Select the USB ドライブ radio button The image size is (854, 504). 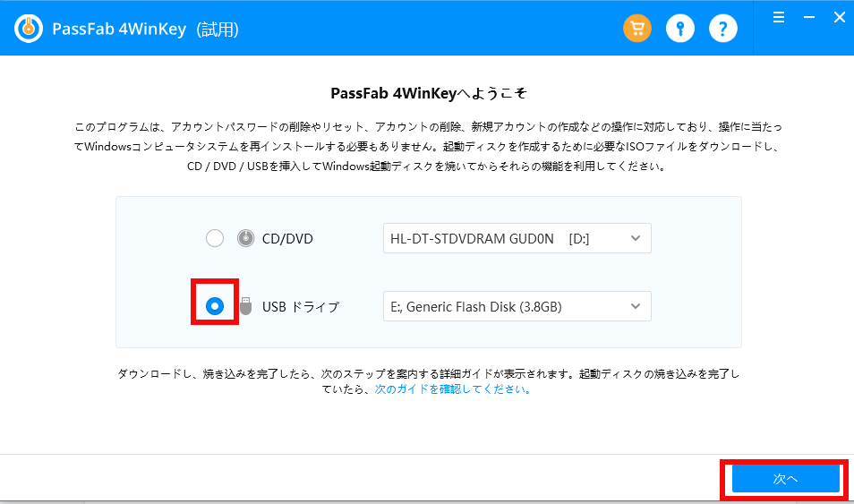click(x=215, y=306)
